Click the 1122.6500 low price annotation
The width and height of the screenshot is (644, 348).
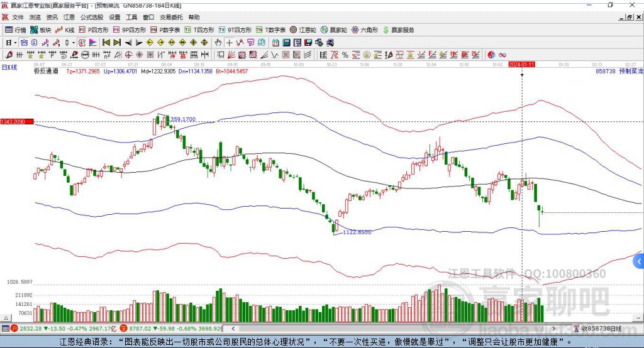(357, 232)
